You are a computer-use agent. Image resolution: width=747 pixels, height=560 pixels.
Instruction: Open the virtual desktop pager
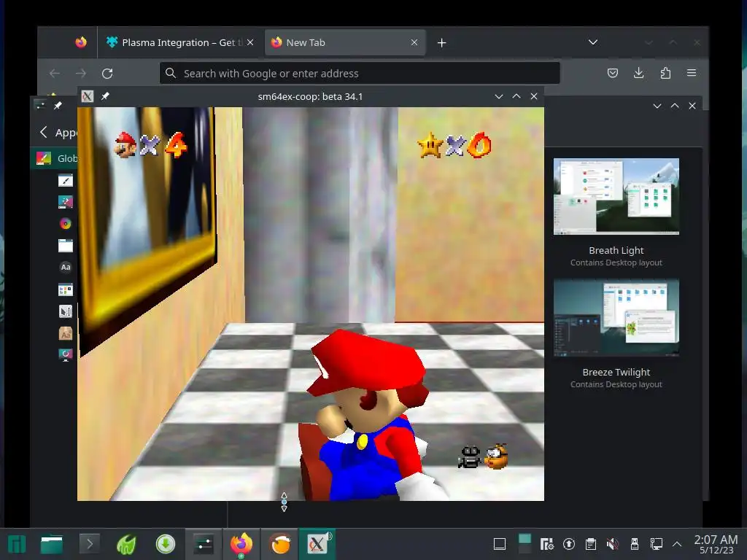point(525,544)
